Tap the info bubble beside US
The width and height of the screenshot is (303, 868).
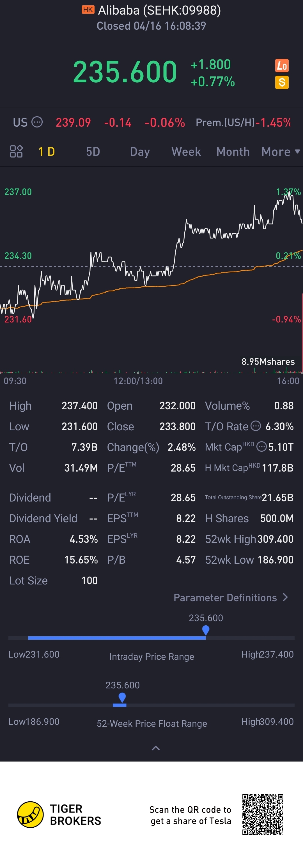[x=37, y=122]
